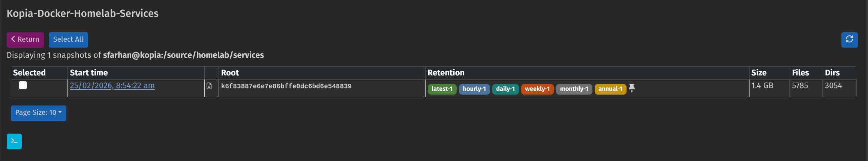Click the Size column header
The height and width of the screenshot is (161, 868).
[x=759, y=73]
